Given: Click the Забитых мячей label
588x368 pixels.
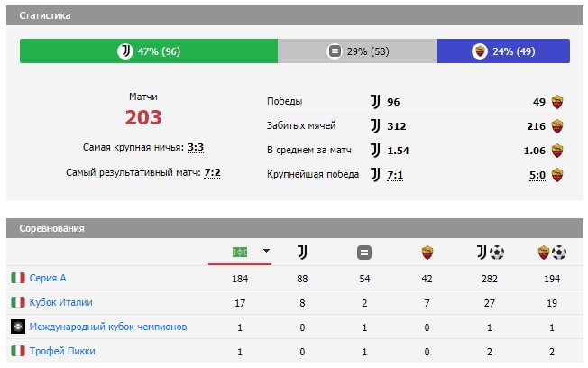Looking at the screenshot, I should tap(301, 125).
